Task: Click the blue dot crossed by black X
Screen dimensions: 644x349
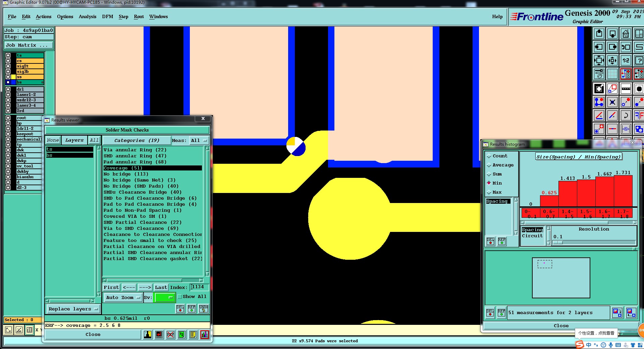Action: point(612,102)
